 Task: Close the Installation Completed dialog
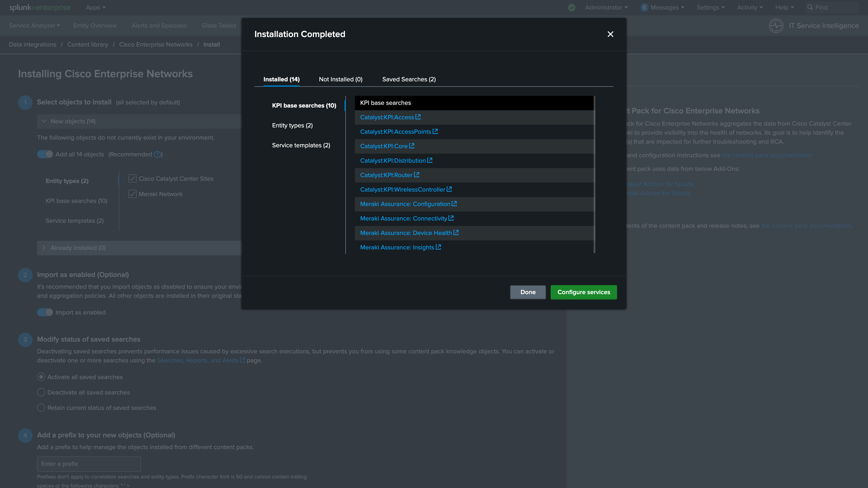[x=610, y=34]
